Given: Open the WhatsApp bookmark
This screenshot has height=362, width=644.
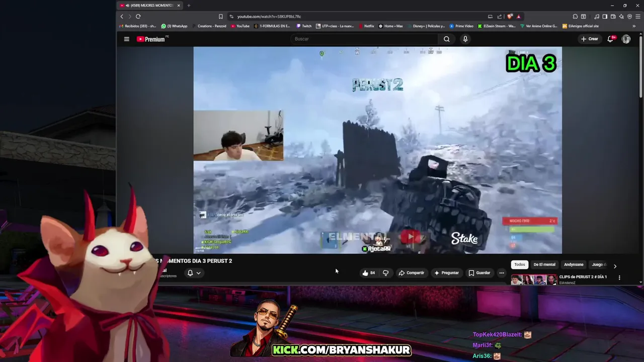Looking at the screenshot, I should tap(174, 26).
